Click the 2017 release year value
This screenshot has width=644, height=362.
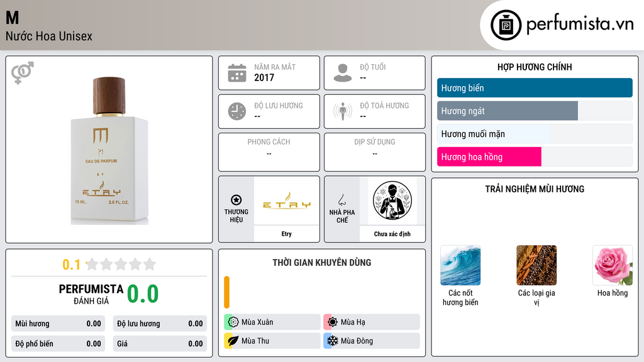(x=264, y=77)
